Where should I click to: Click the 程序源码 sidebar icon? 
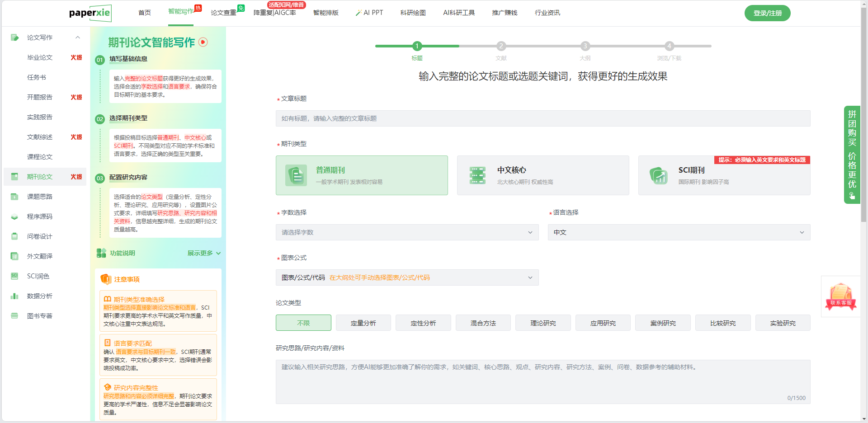click(x=14, y=216)
